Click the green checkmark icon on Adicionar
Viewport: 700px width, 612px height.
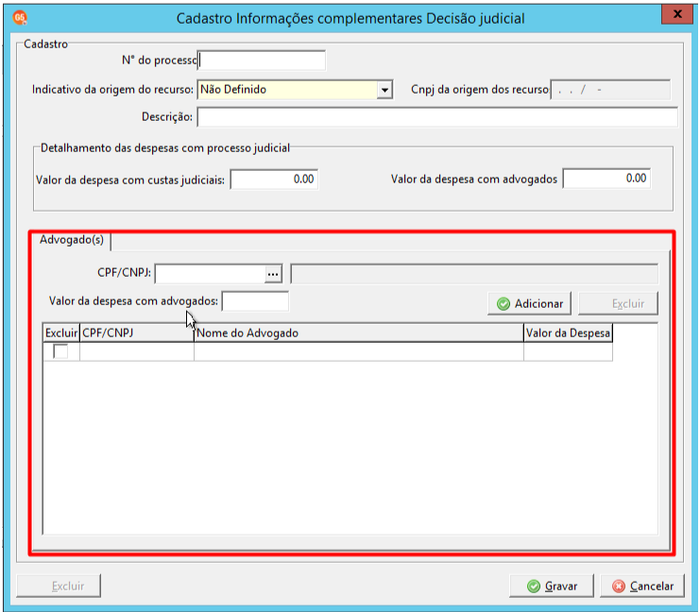[504, 304]
